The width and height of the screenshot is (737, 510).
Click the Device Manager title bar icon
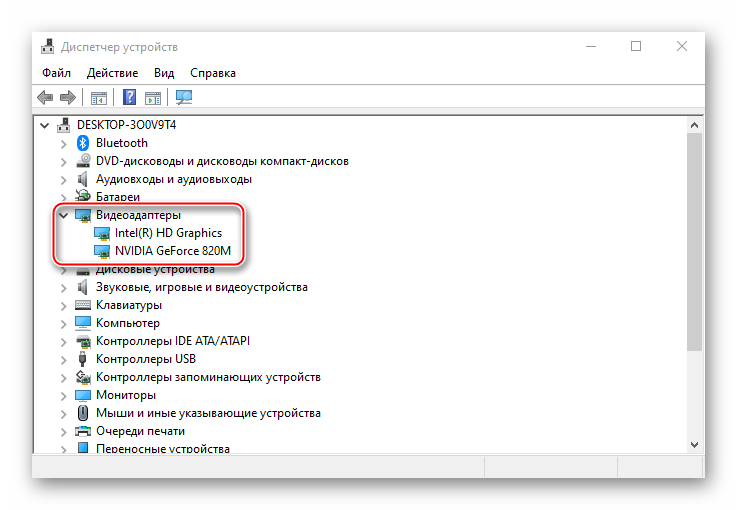(47, 47)
